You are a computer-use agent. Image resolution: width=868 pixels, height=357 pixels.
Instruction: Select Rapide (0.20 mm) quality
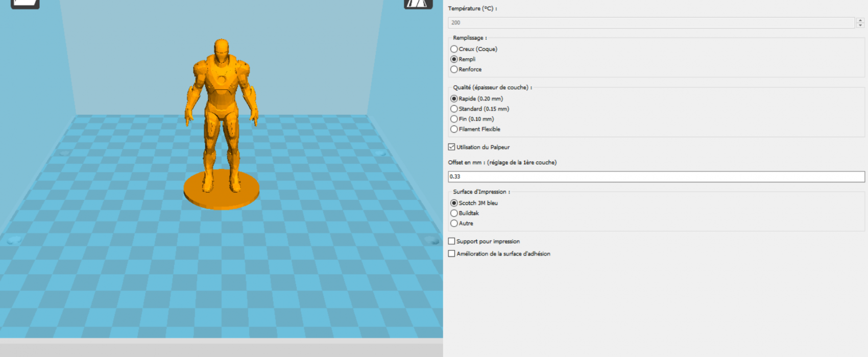tap(477, 98)
